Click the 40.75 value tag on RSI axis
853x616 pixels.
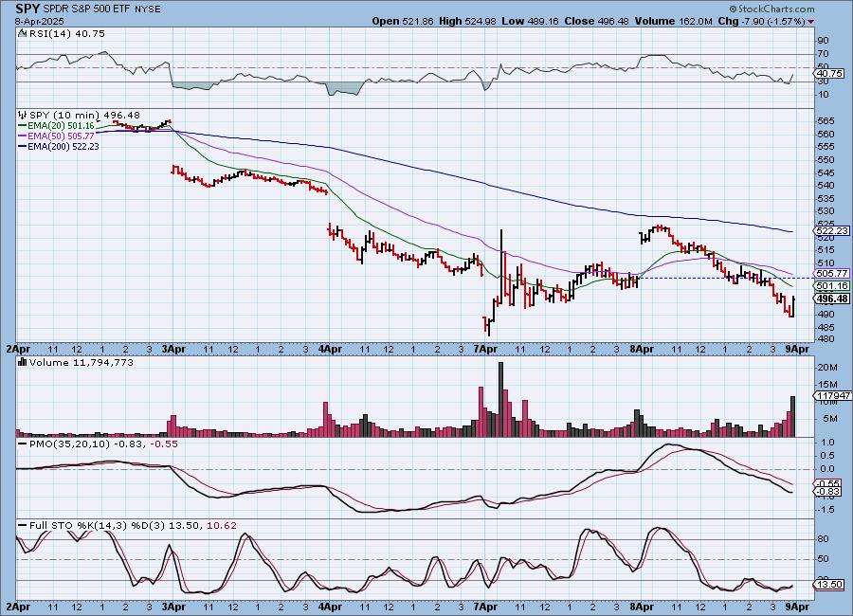point(829,73)
